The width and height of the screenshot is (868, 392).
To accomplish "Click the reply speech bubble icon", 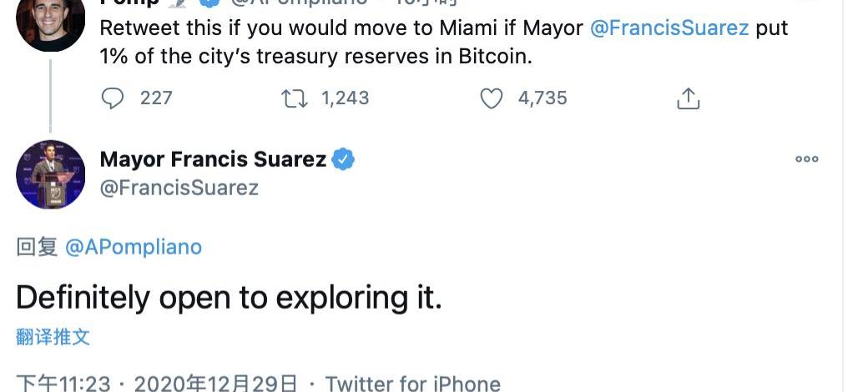I will [x=112, y=98].
